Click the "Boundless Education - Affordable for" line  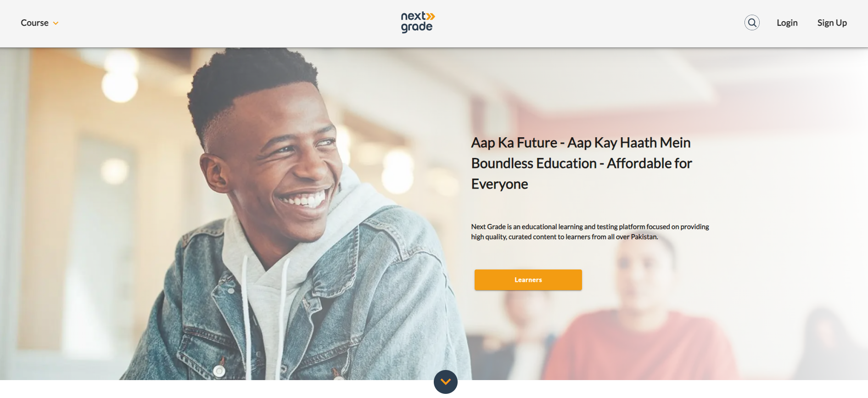point(582,163)
